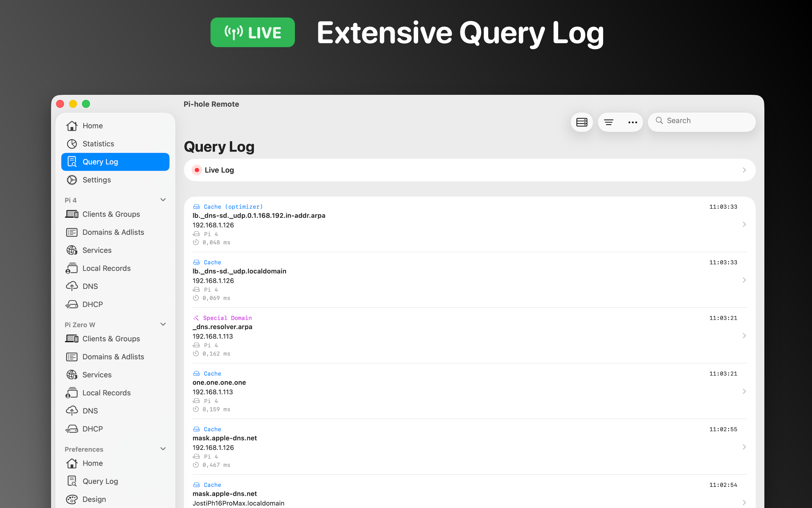Image resolution: width=812 pixels, height=508 pixels.
Task: Click DHCP router icon under Pi Zero W
Action: pos(72,429)
